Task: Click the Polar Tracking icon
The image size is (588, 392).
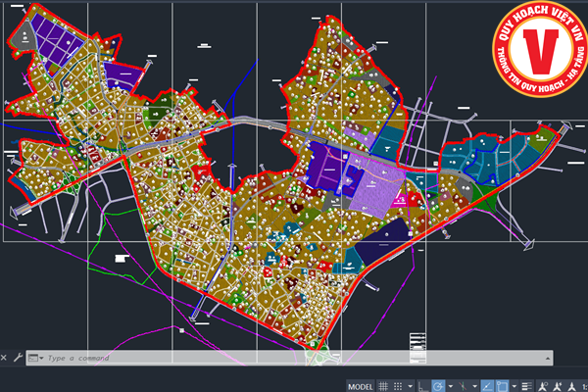Action: (x=437, y=386)
